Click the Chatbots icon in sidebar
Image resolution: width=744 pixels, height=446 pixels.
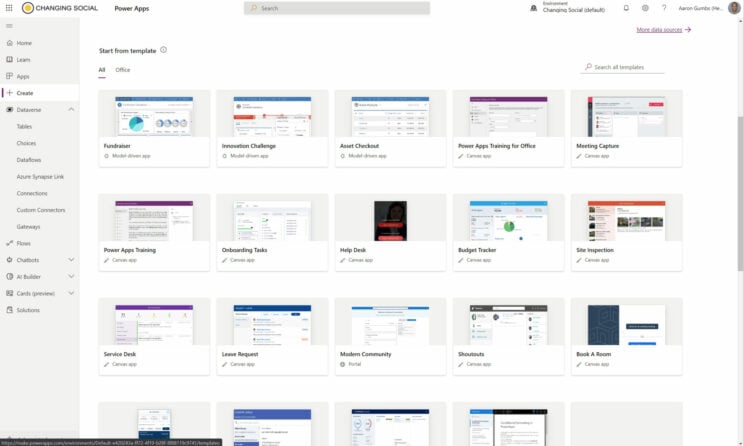pyautogui.click(x=9, y=260)
